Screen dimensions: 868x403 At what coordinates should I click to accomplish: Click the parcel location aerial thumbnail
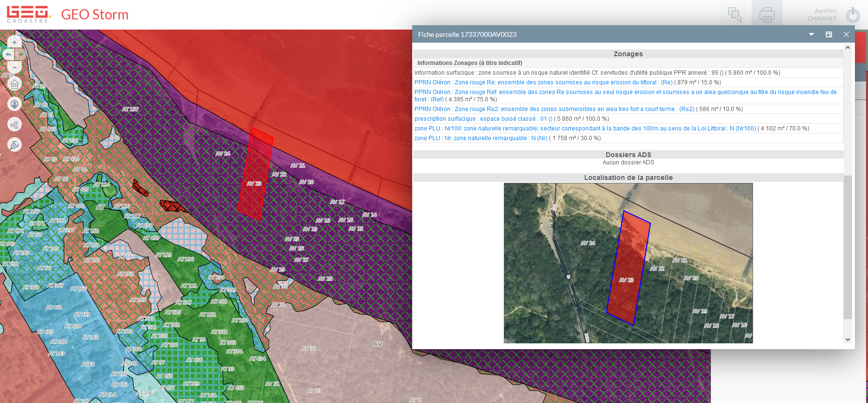pos(628,263)
